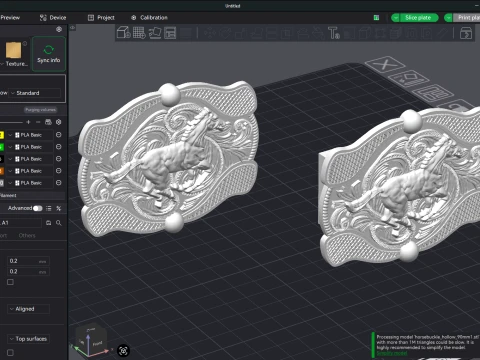
Task: Click the Add plate grid icon
Action: [x=139, y=33]
